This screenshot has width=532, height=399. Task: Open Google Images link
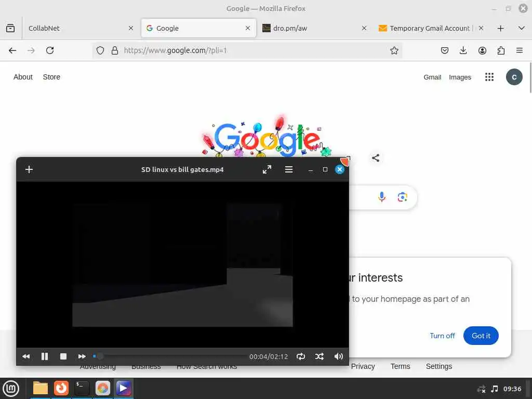(x=460, y=77)
